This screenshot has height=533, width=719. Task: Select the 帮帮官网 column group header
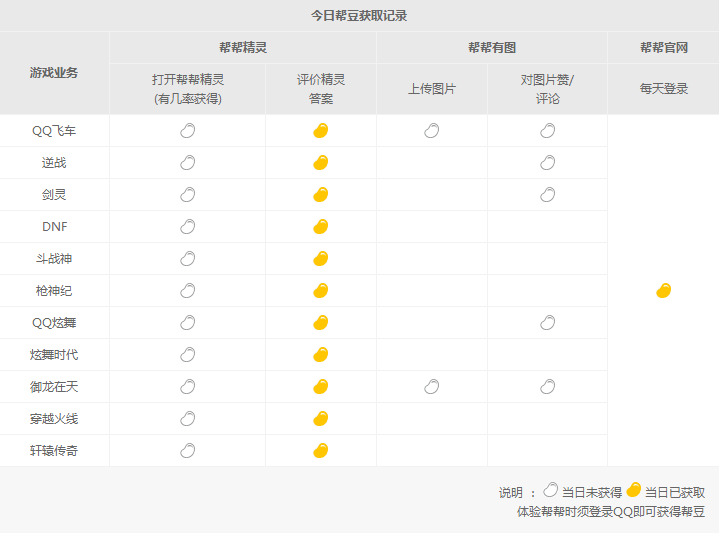[x=663, y=48]
